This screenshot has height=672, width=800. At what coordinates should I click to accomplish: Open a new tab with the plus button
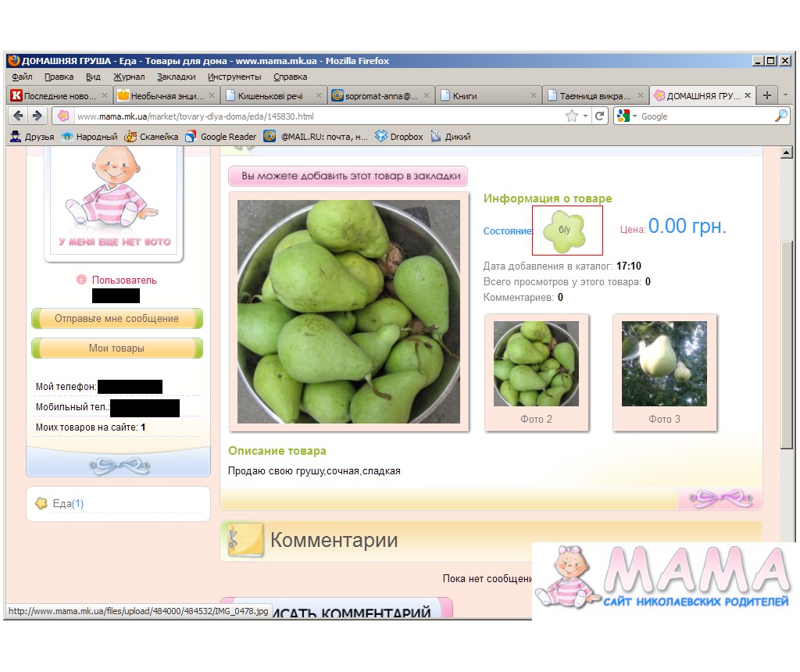766,95
